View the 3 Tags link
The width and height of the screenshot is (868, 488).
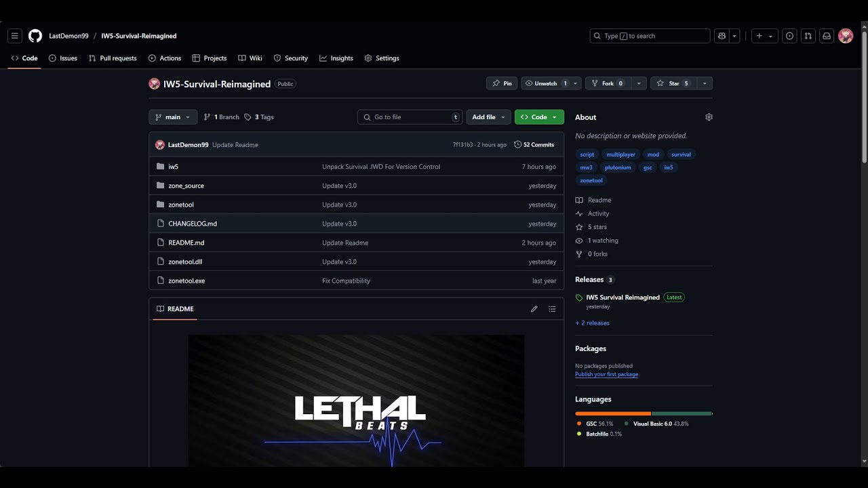pos(259,117)
